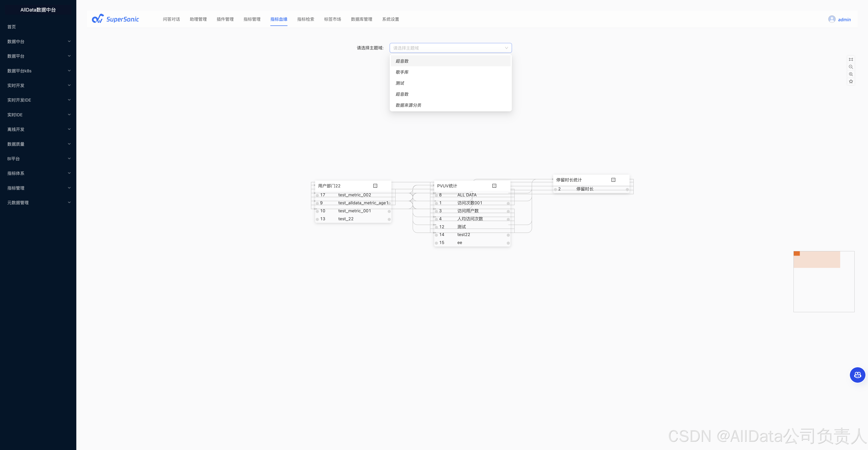Collapse the PVUV统计 node via its box icon

[494, 186]
